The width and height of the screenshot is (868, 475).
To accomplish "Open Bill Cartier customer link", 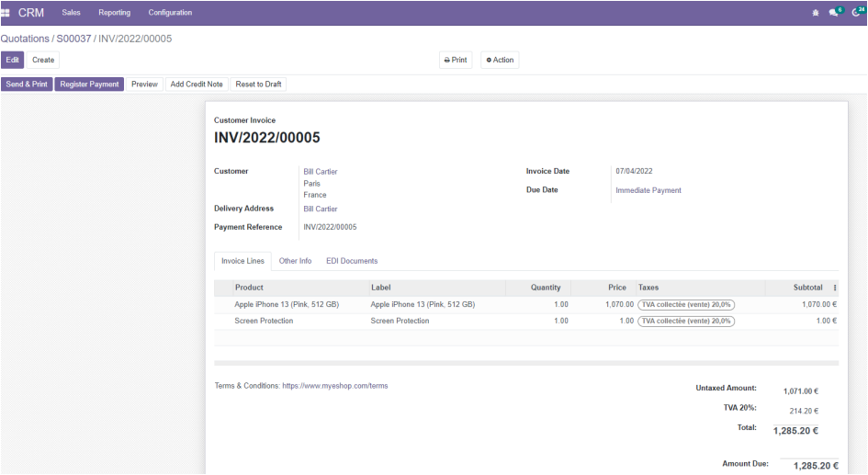I will (x=321, y=172).
